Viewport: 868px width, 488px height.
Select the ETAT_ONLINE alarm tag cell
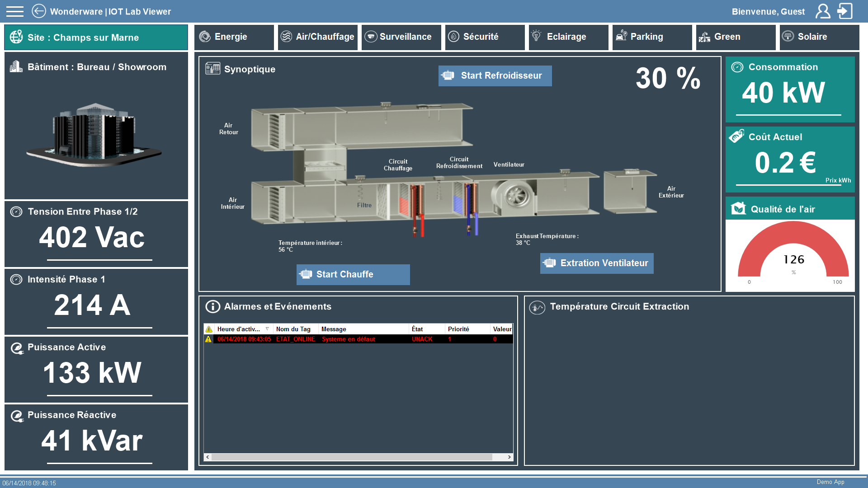click(296, 339)
